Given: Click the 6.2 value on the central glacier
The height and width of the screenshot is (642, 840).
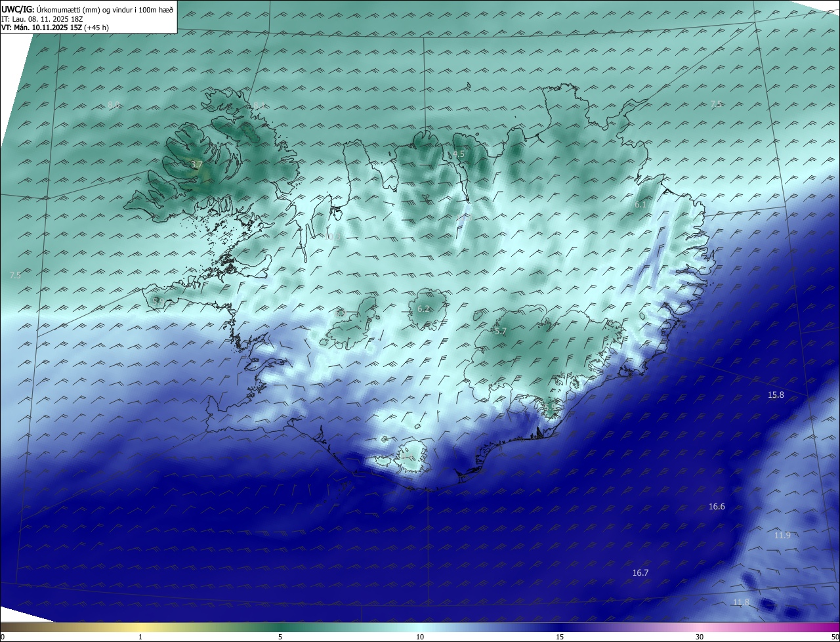Looking at the screenshot, I should pyautogui.click(x=423, y=309).
